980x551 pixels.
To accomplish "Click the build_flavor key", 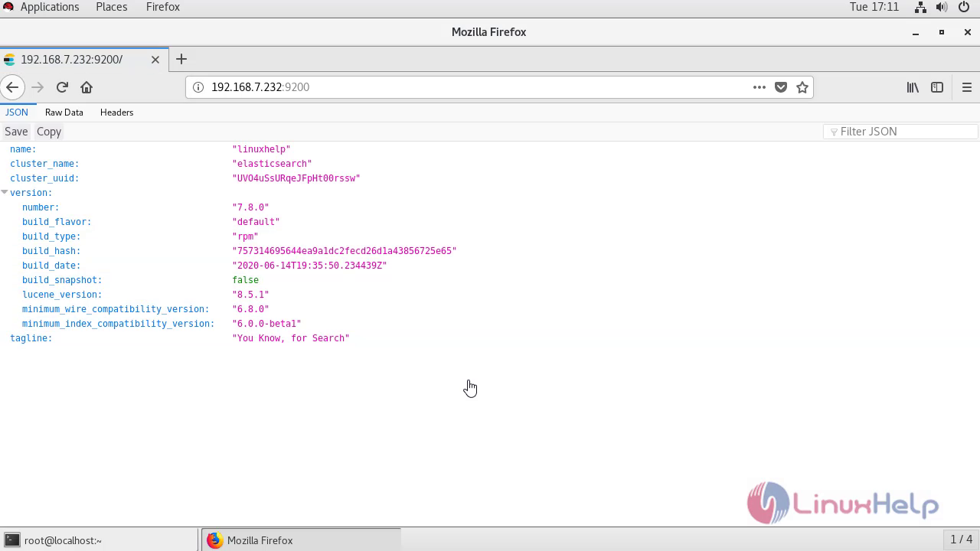I will coord(57,222).
